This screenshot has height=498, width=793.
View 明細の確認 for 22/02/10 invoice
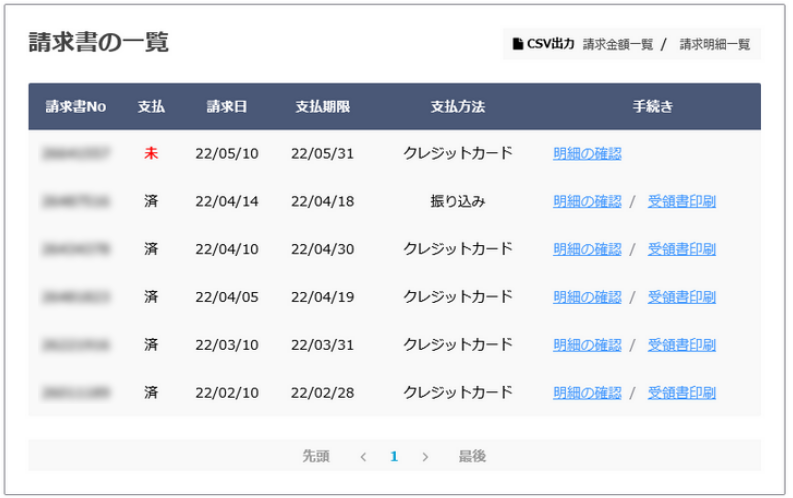tap(587, 392)
